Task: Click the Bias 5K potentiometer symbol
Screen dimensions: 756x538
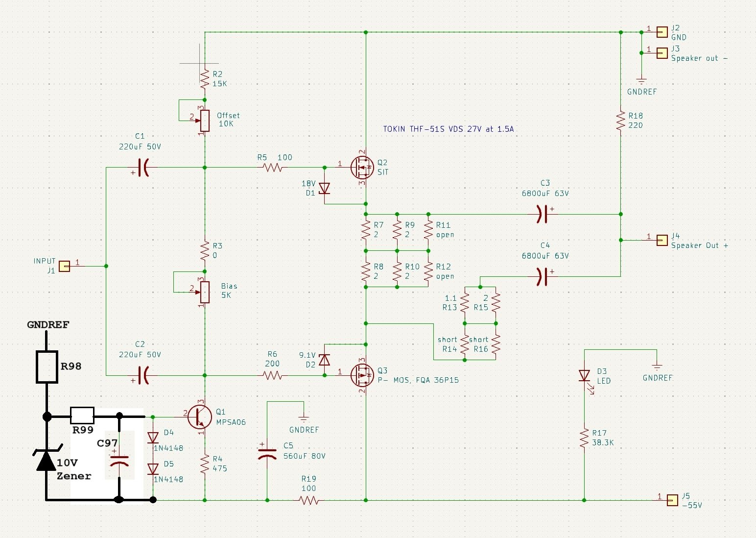Action: click(205, 292)
